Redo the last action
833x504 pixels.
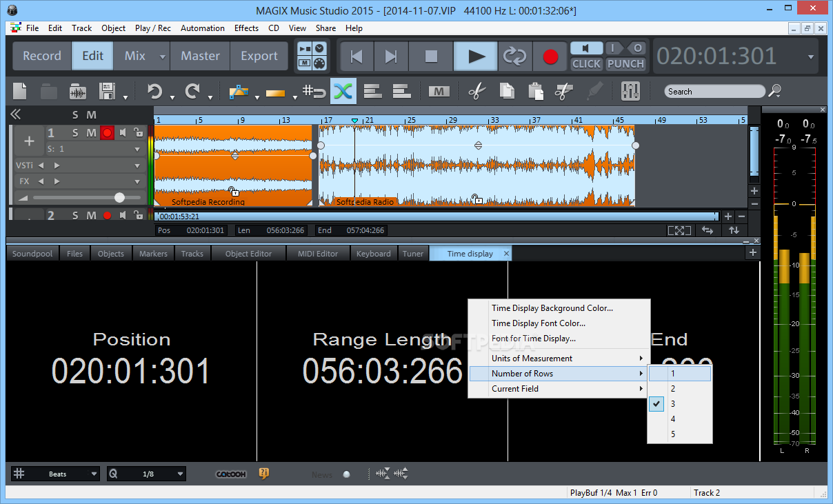coord(192,91)
